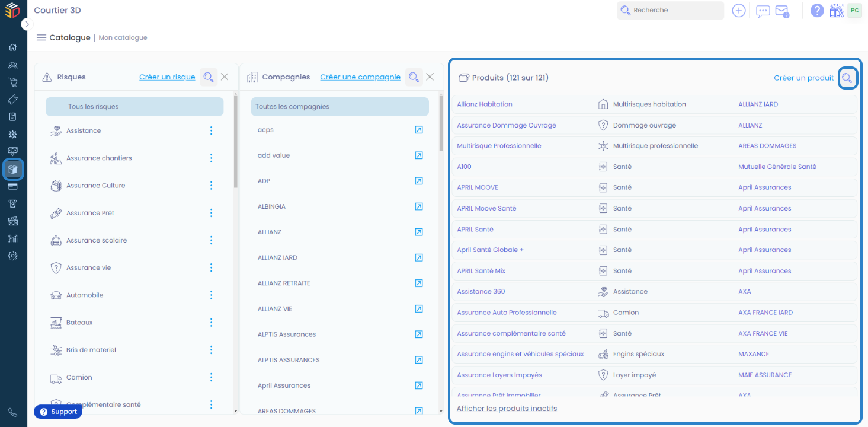Open three-dot menu for Assistance risk

tap(212, 130)
